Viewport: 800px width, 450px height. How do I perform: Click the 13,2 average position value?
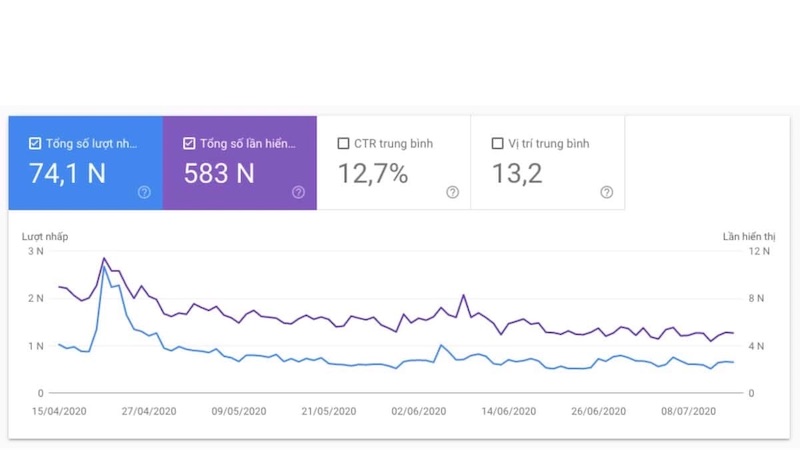[x=517, y=174]
